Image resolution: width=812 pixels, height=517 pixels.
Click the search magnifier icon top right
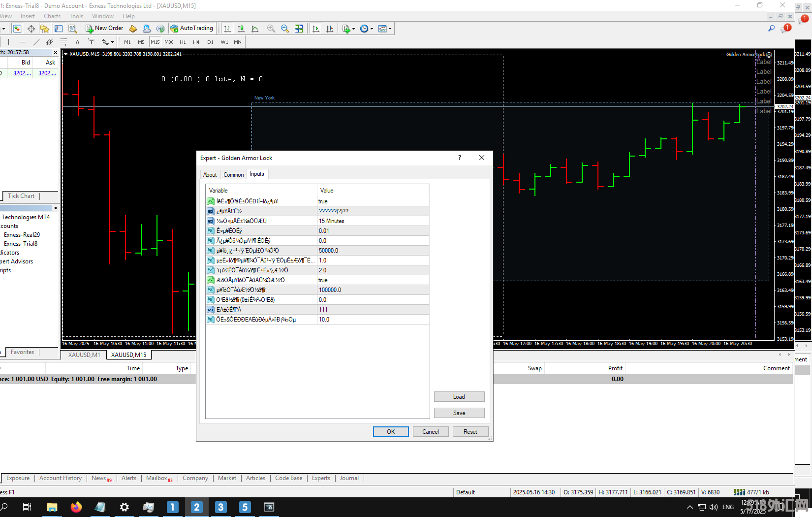(x=771, y=29)
